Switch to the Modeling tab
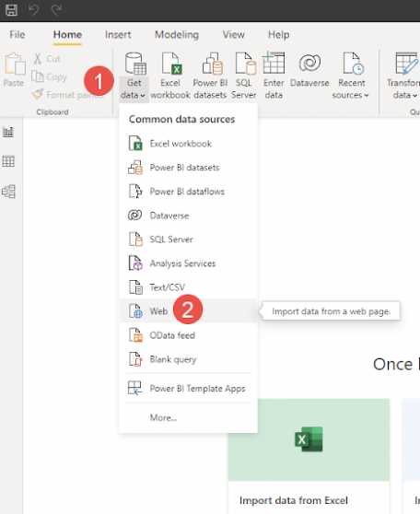420x514 pixels. 177,35
